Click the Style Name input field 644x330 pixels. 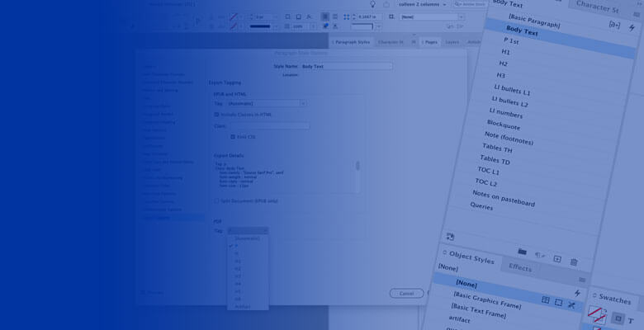point(346,66)
